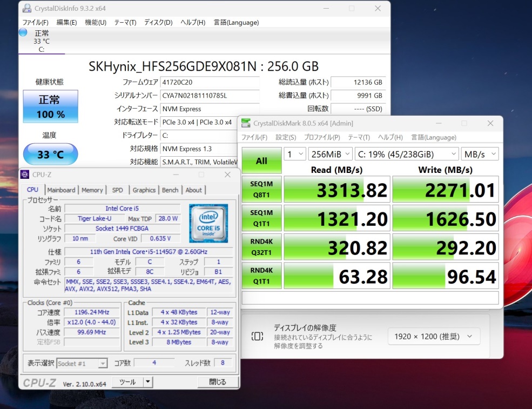Run all benchmarks with the All button
This screenshot has width=532, height=409.
pyautogui.click(x=261, y=160)
